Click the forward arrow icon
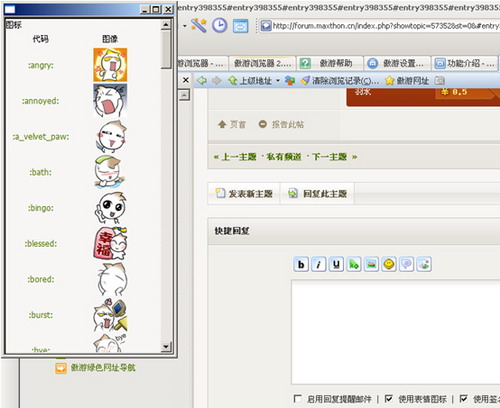The width and height of the screenshot is (500, 408). (x=217, y=80)
